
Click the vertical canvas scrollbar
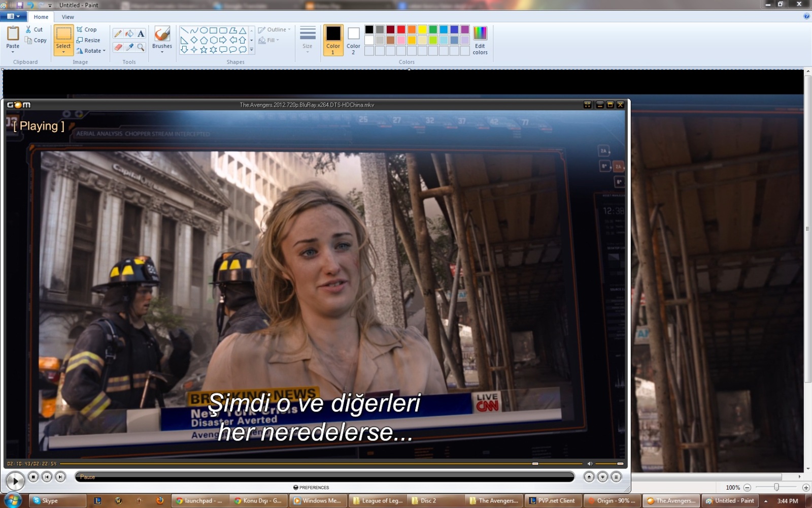[x=807, y=229]
